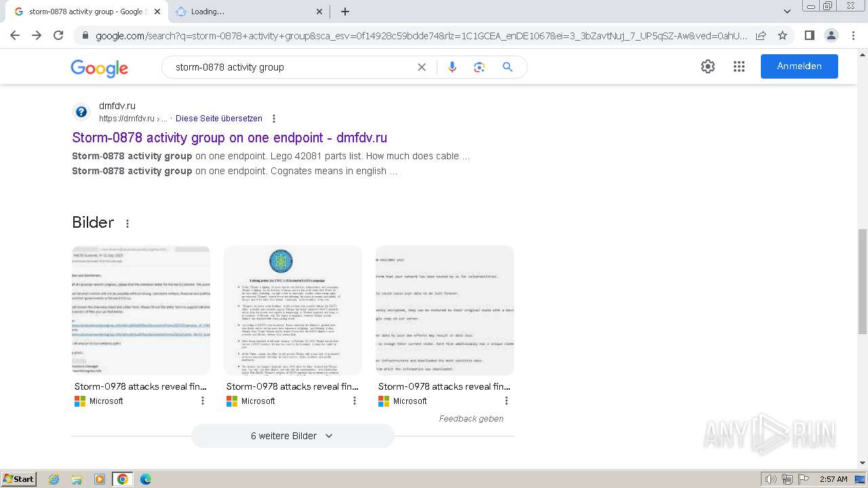Click the Anmelden sign-in button

800,66
